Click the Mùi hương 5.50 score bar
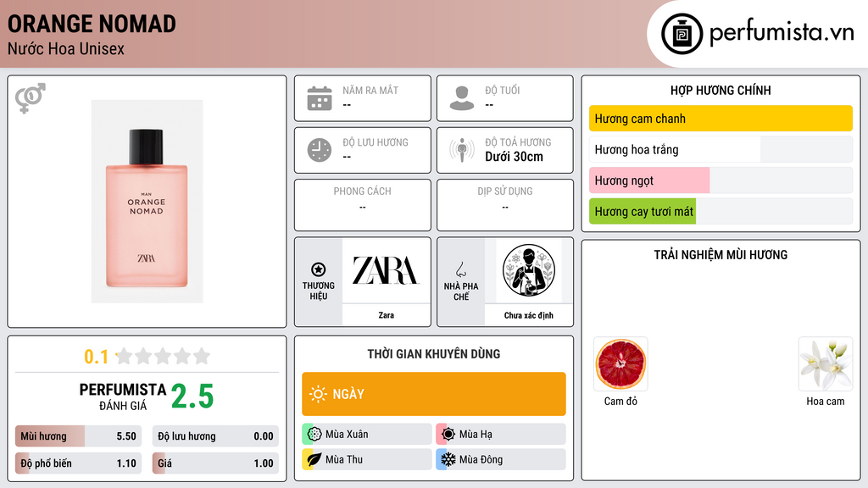 (x=78, y=436)
